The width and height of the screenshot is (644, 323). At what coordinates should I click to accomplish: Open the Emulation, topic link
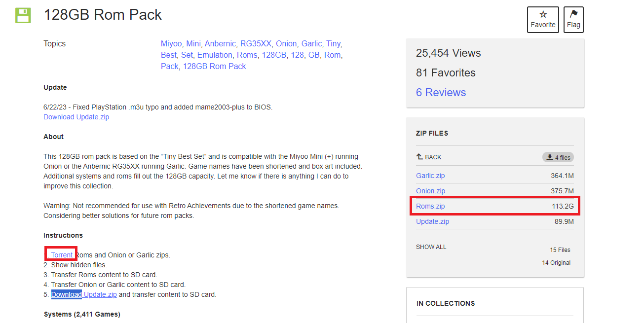[216, 55]
